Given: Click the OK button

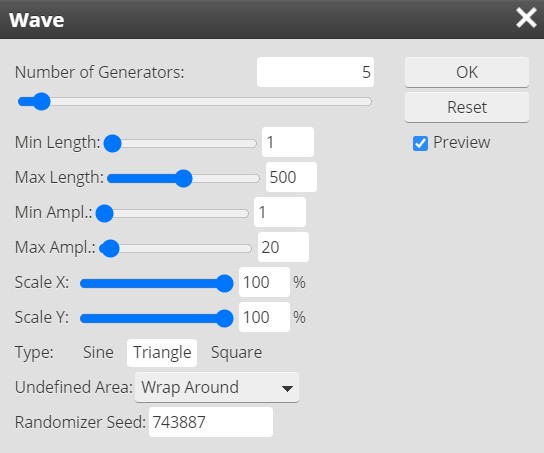Looking at the screenshot, I should [x=467, y=72].
